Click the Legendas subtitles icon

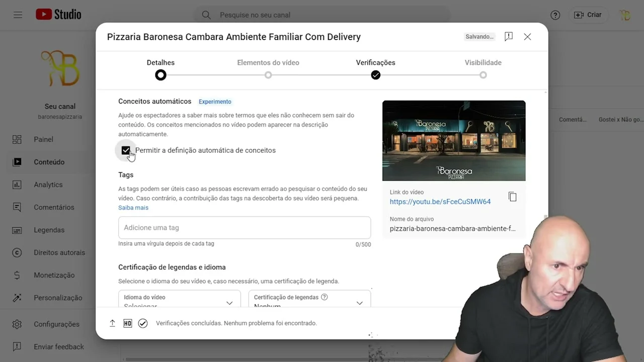click(x=17, y=230)
